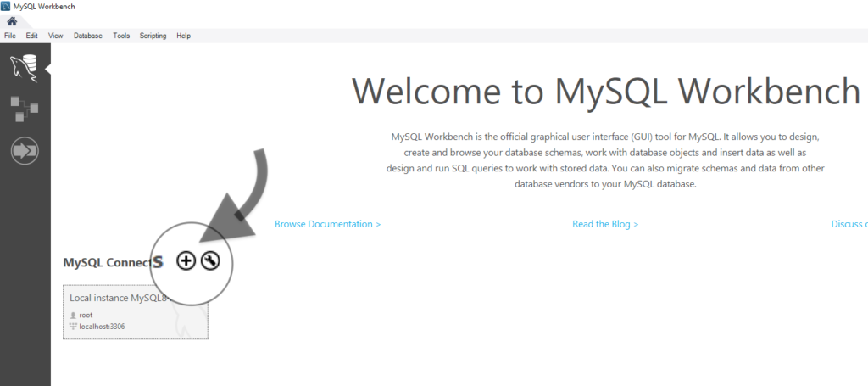Viewport: 868px width, 386px height.
Task: Click the localhost:3306 host text
Action: click(x=102, y=326)
